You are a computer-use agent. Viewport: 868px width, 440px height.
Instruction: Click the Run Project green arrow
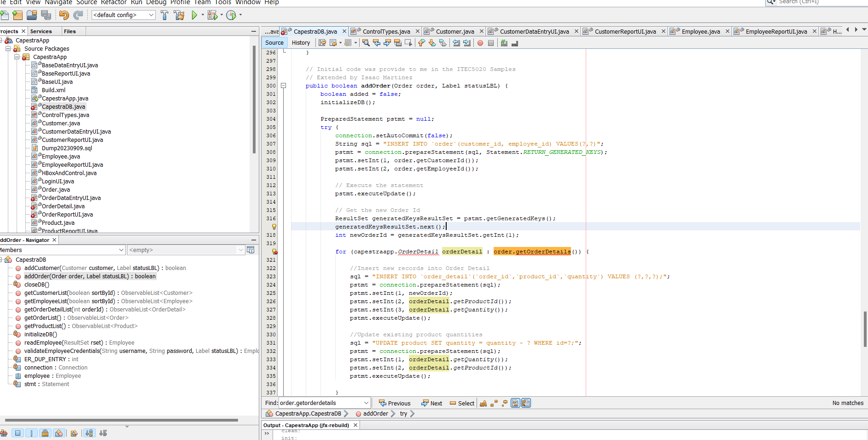(x=194, y=15)
